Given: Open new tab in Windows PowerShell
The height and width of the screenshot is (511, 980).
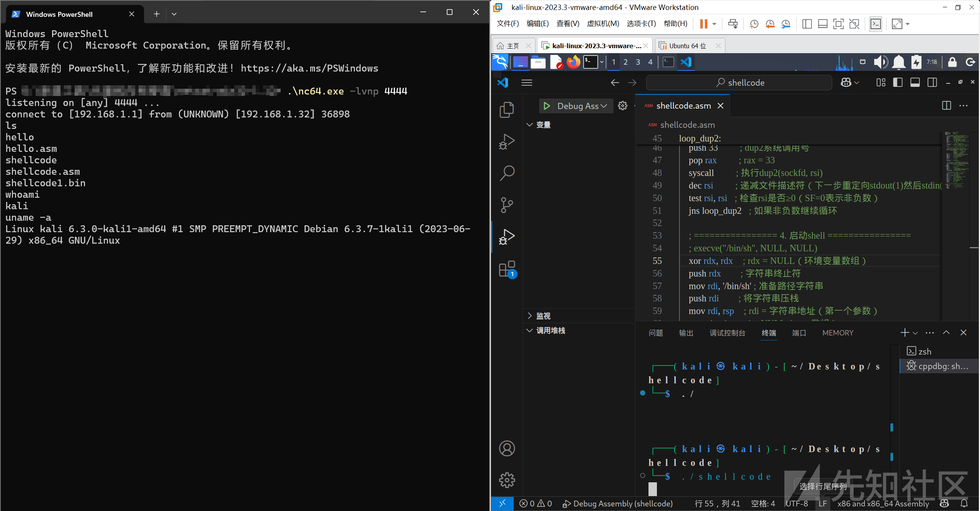Looking at the screenshot, I should coord(157,14).
